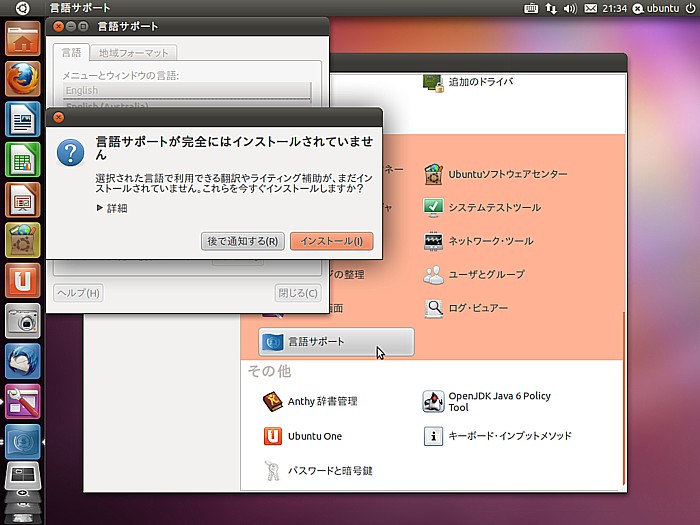The width and height of the screenshot is (700, 525).
Task: Open ネットワーク・ツール
Action: 478,241
